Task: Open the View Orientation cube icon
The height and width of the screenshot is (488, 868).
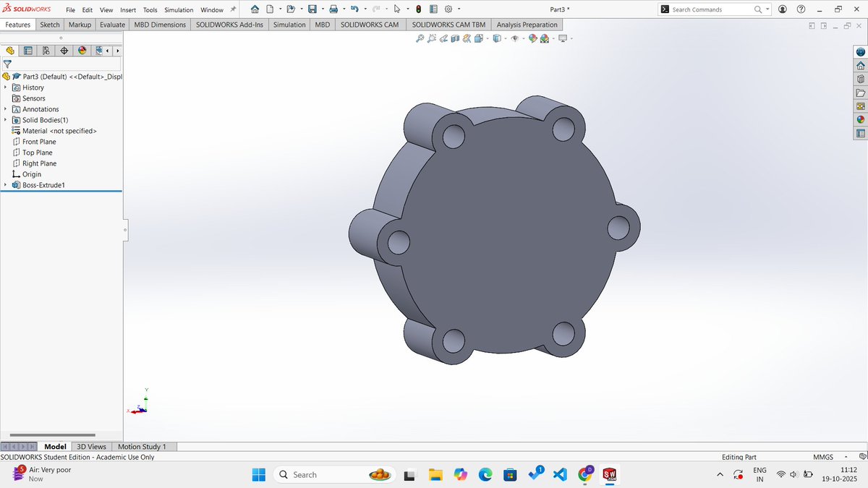Action: coord(478,38)
